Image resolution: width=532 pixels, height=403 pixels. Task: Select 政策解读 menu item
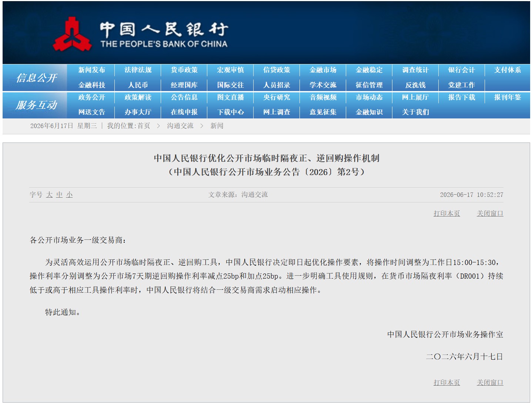click(x=138, y=97)
